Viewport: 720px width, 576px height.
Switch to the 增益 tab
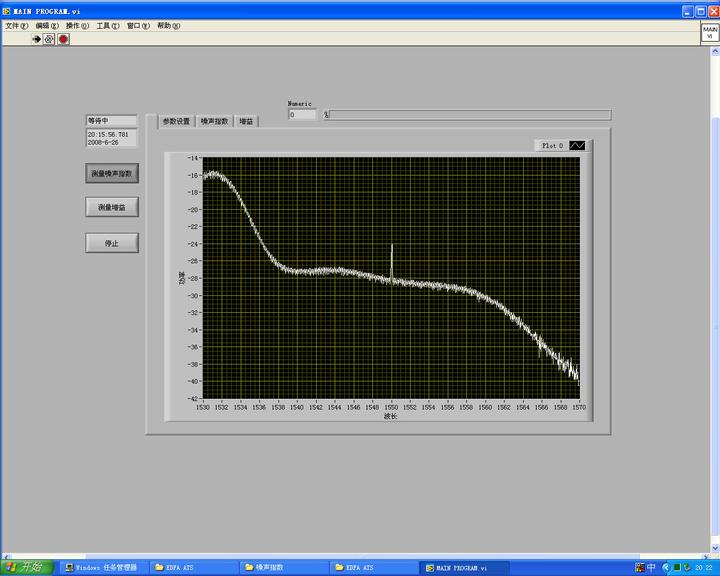[x=246, y=121]
